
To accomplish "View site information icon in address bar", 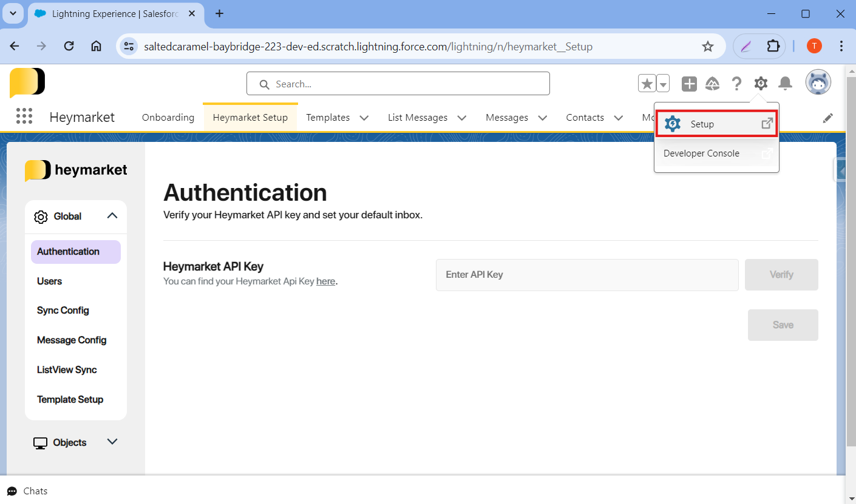I will coord(128,46).
